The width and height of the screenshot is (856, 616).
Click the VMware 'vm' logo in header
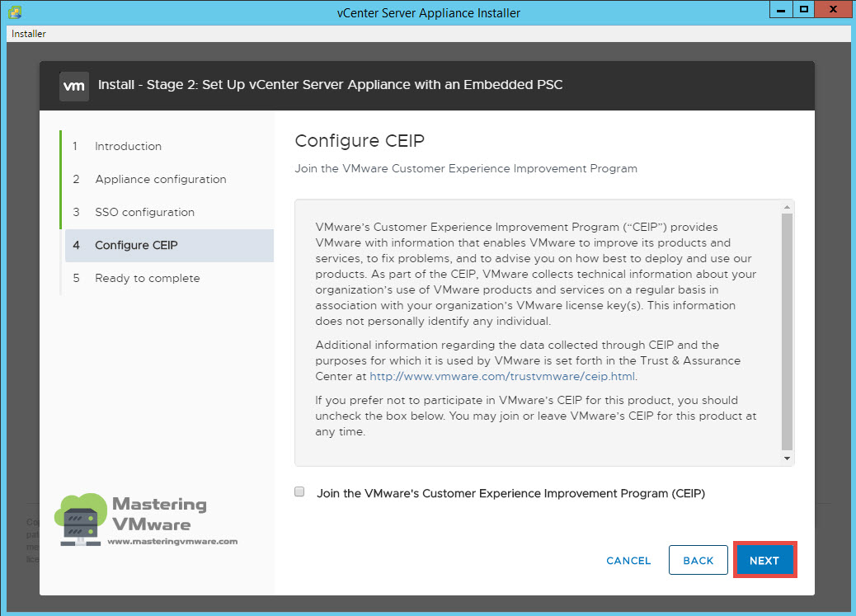pyautogui.click(x=73, y=86)
